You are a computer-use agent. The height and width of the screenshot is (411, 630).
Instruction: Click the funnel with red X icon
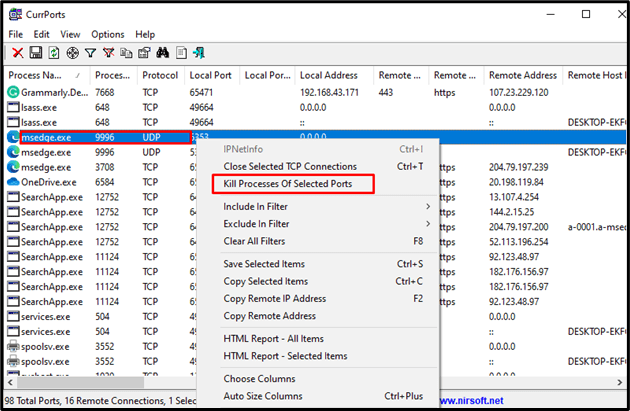click(x=108, y=53)
